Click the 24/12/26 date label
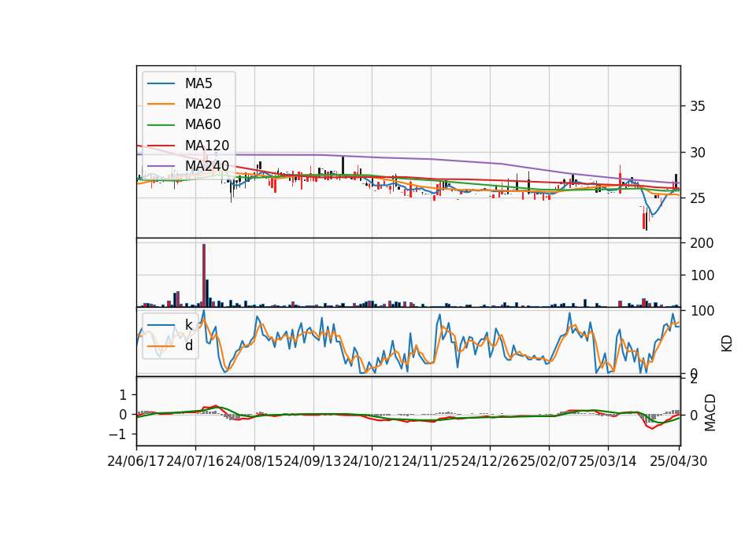Screen dimensions: 756x543 click(x=489, y=461)
